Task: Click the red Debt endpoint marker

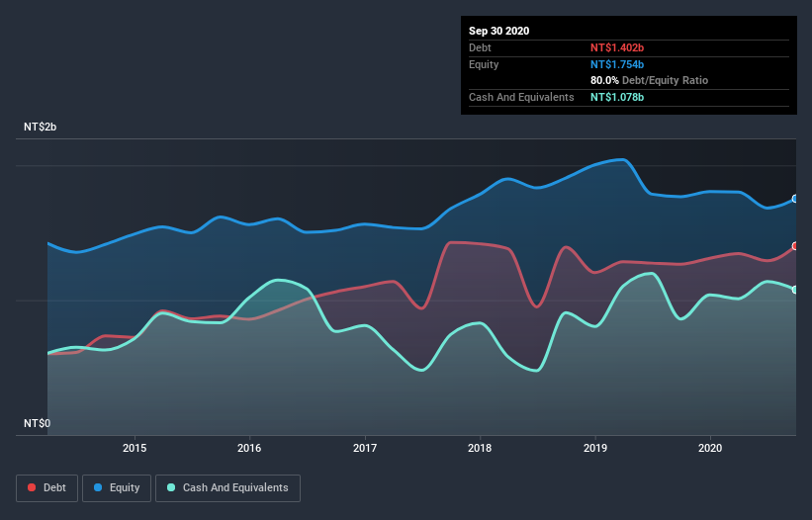Action: tap(795, 246)
